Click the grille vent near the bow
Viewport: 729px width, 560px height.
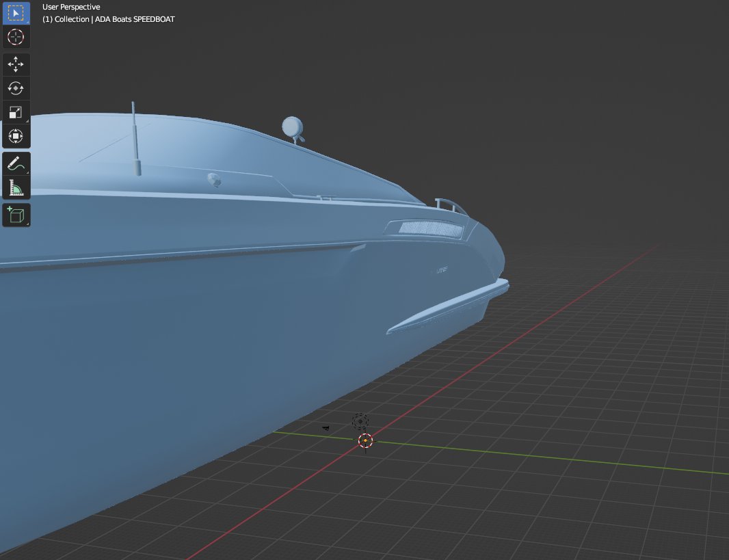(431, 228)
